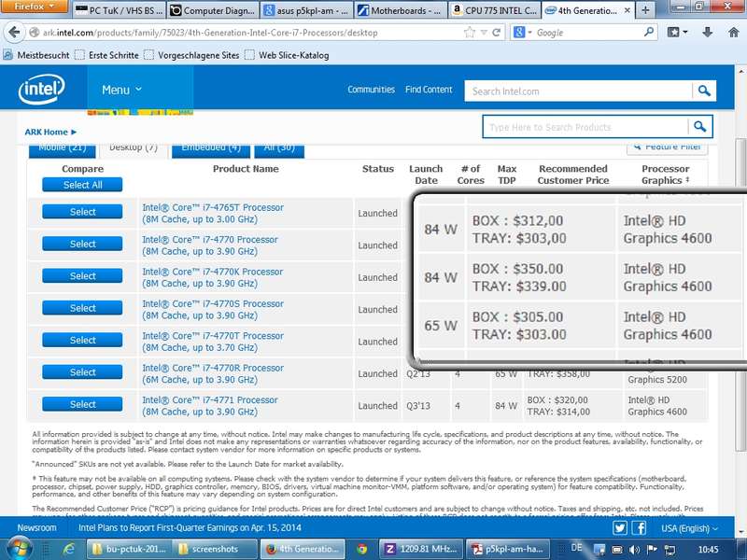Go to the Firefox home page icon
747x560 pixels.
pos(733,33)
